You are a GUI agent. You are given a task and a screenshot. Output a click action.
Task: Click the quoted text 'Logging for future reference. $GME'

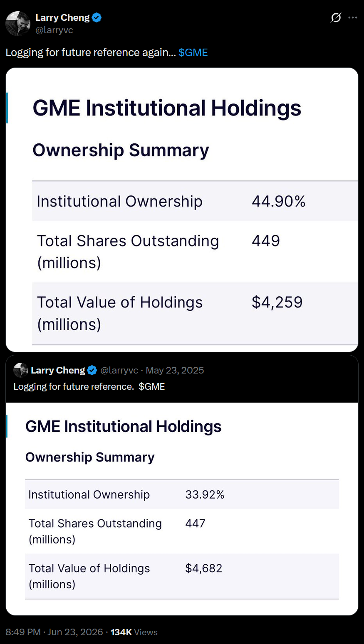click(89, 386)
